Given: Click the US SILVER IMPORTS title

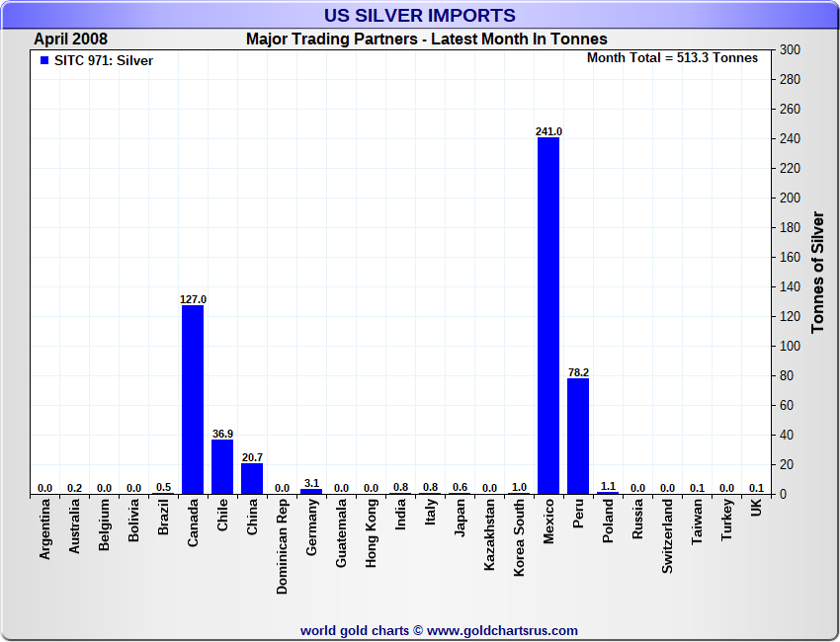Looking at the screenshot, I should (420, 16).
